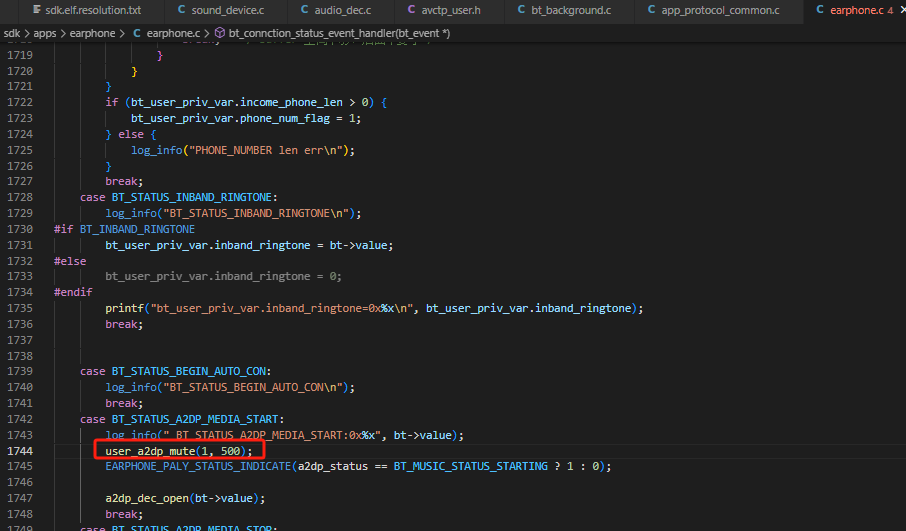Image resolution: width=906 pixels, height=531 pixels.
Task: Click printf statement on line 1735
Action: (374, 308)
